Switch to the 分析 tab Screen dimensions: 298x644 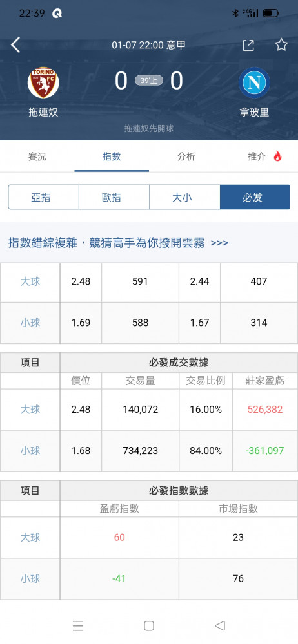tap(186, 156)
